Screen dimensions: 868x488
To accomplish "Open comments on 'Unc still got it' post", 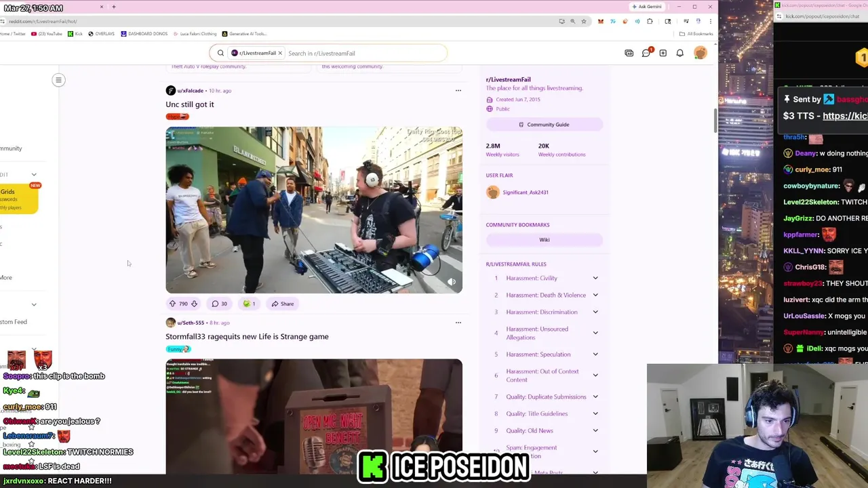I will pos(219,304).
